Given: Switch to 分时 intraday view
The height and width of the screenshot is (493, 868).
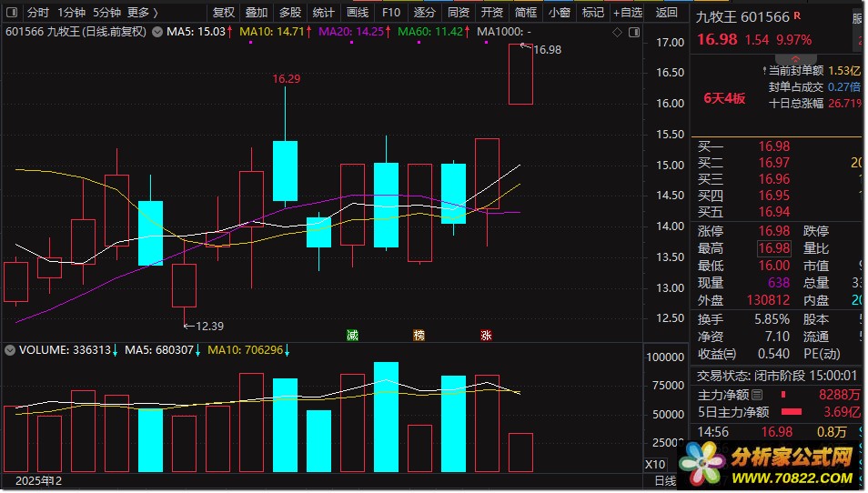Looking at the screenshot, I should click(x=37, y=12).
